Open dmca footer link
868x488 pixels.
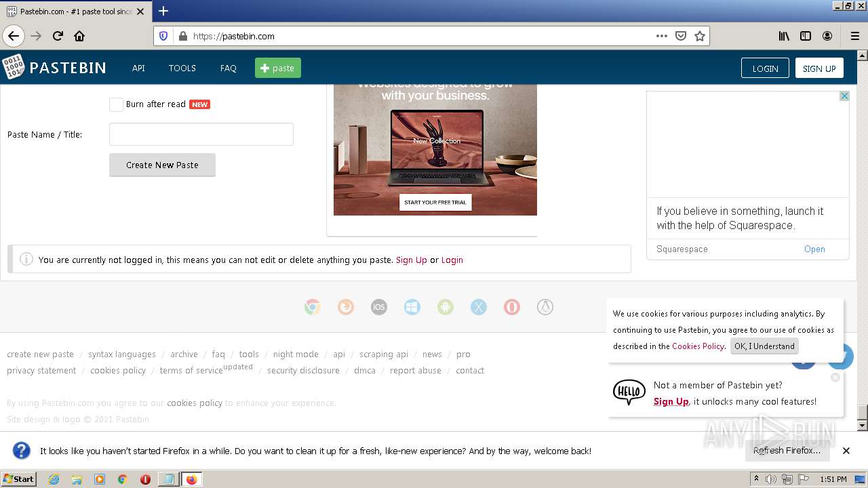click(365, 370)
